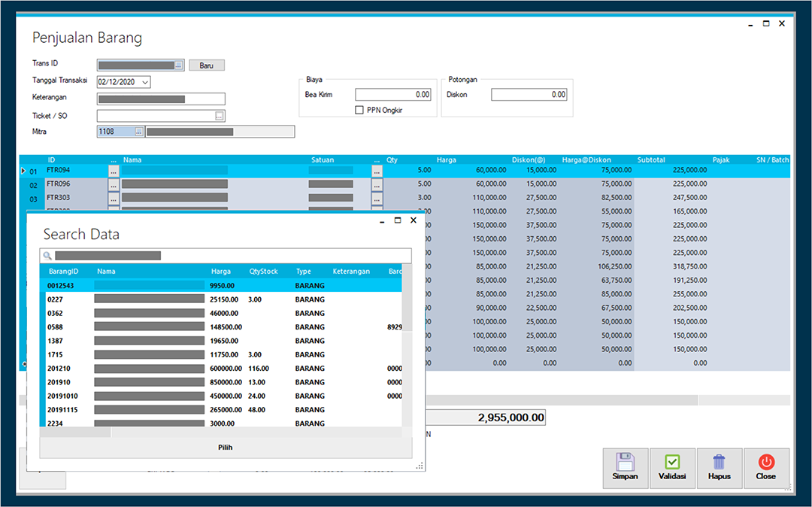Click the Pilih button
The width and height of the screenshot is (812, 507).
226,448
